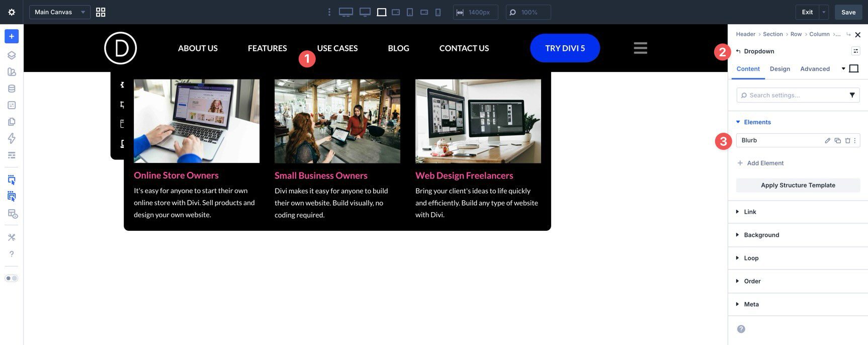The height and width of the screenshot is (345, 868).
Task: Switch to the widescreen desktop view icon
Action: tap(346, 12)
